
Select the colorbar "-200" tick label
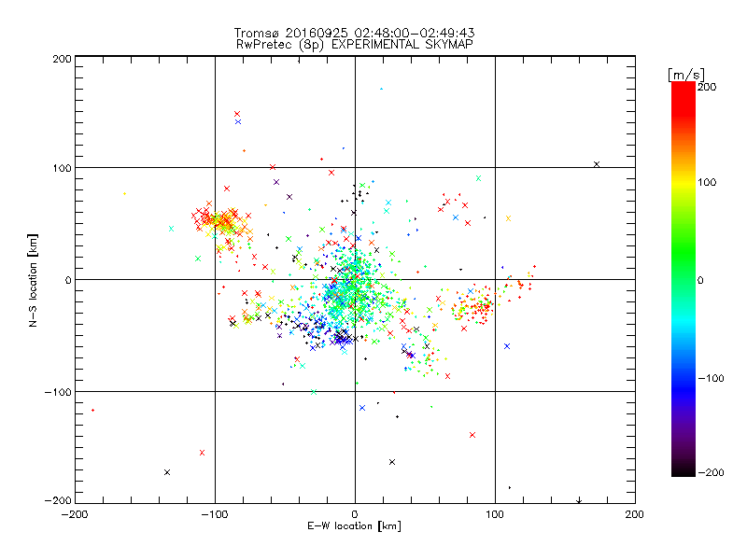tap(711, 473)
